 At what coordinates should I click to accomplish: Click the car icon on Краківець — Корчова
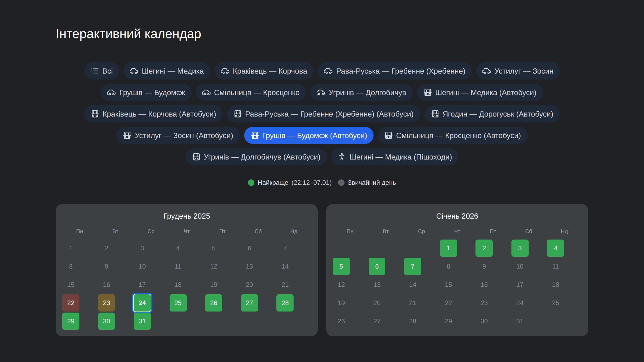point(225,71)
